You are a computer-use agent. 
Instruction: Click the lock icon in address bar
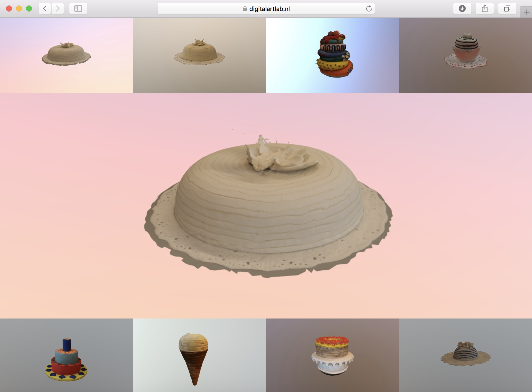[245, 9]
